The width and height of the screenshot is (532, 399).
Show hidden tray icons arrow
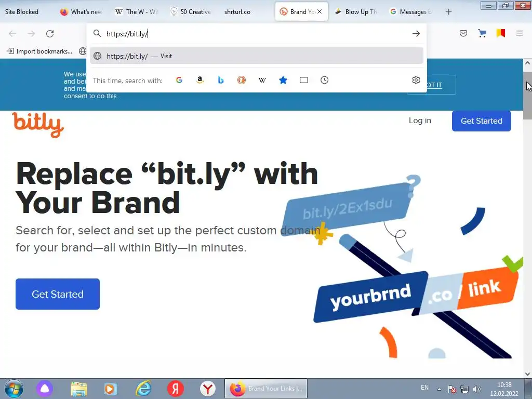pos(439,389)
